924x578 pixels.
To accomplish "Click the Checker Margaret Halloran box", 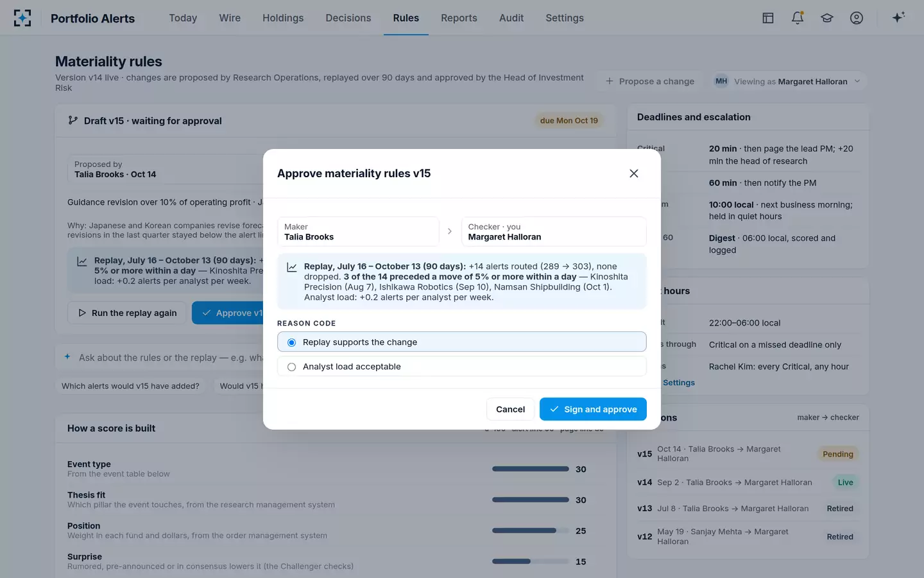I will pyautogui.click(x=554, y=231).
